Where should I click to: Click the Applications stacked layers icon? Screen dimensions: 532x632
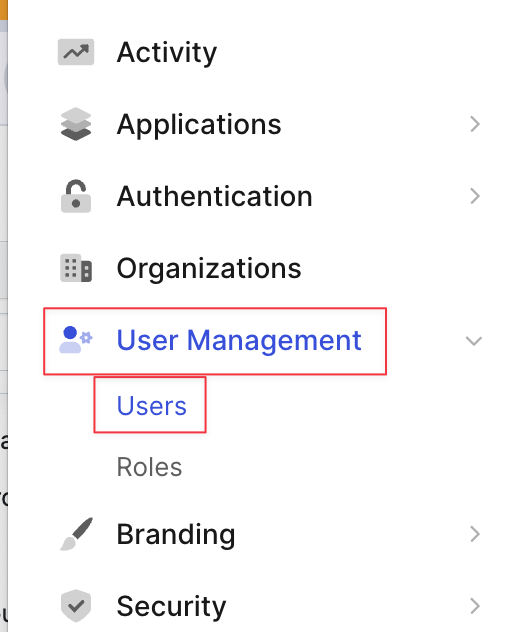(x=76, y=124)
